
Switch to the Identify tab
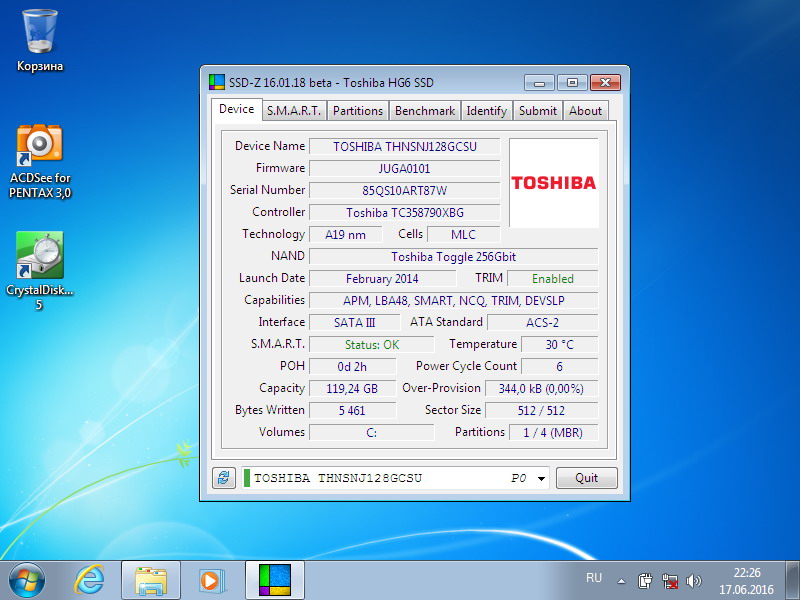coord(486,111)
